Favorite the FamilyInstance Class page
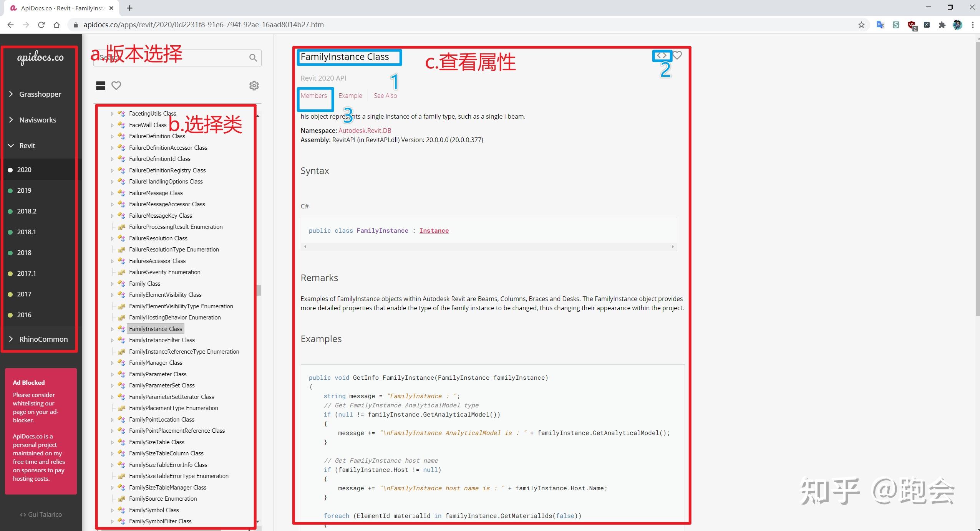Image resolution: width=980 pixels, height=531 pixels. (677, 55)
